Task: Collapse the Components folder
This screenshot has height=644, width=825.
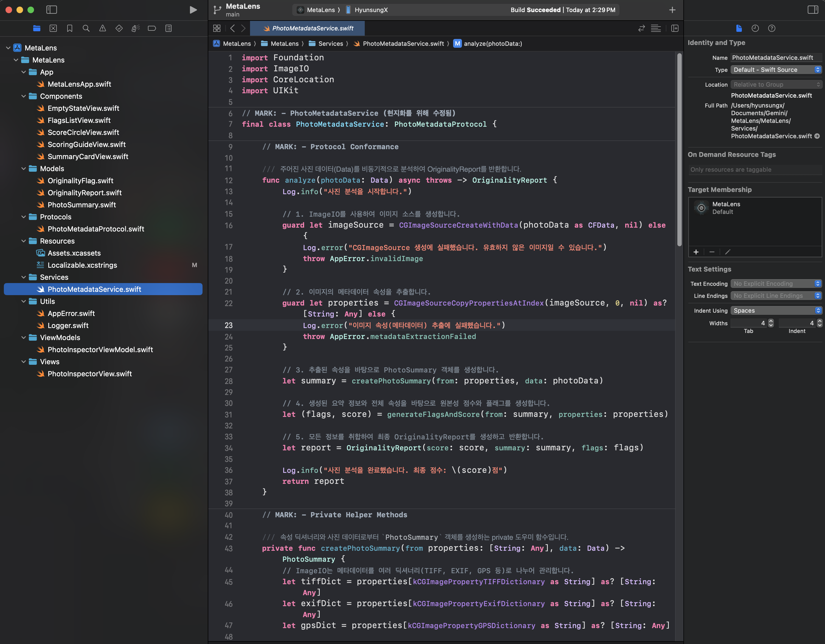Action: pos(24,96)
